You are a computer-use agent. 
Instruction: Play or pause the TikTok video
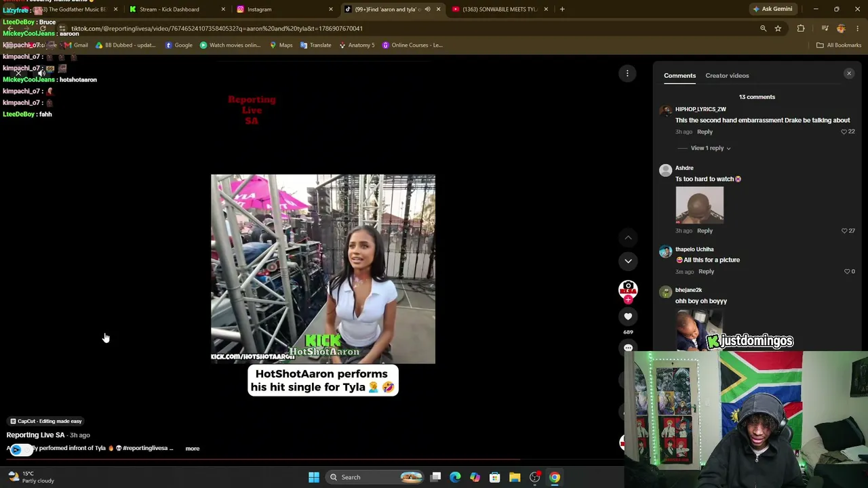point(323,269)
